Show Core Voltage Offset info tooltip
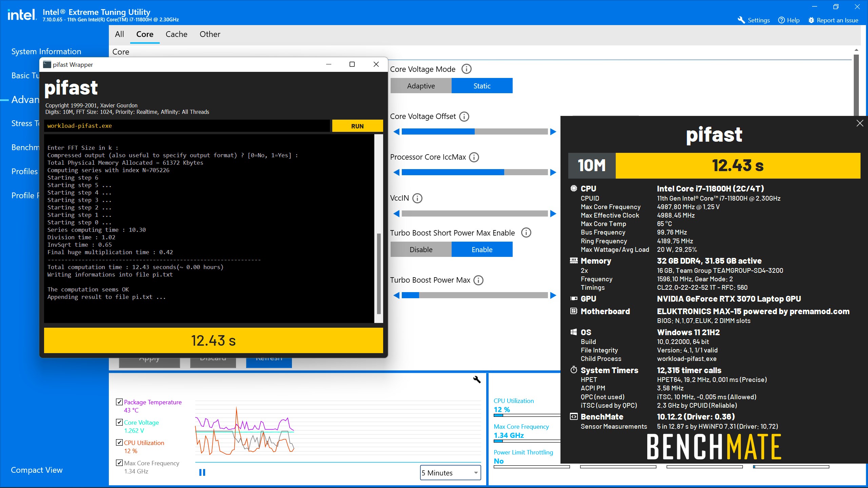 click(x=464, y=117)
